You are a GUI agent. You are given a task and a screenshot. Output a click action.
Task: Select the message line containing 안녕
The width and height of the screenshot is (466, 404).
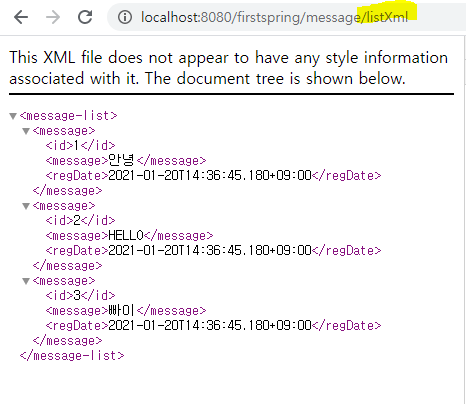(x=126, y=161)
